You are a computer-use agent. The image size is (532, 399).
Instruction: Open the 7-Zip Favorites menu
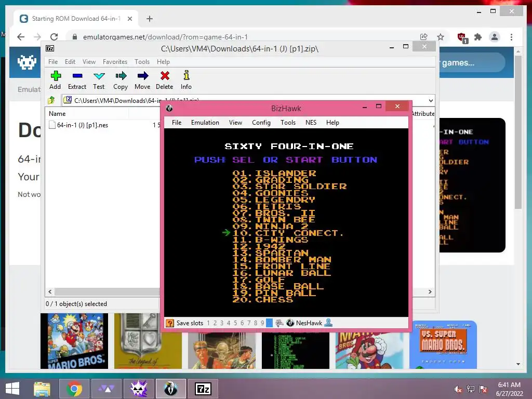coord(115,62)
